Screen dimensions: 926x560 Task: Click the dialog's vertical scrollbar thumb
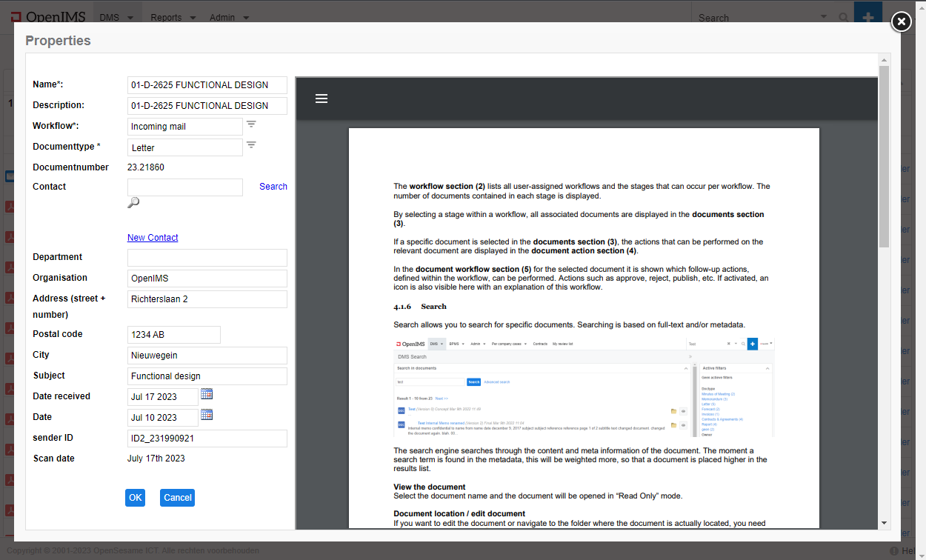pyautogui.click(x=884, y=156)
